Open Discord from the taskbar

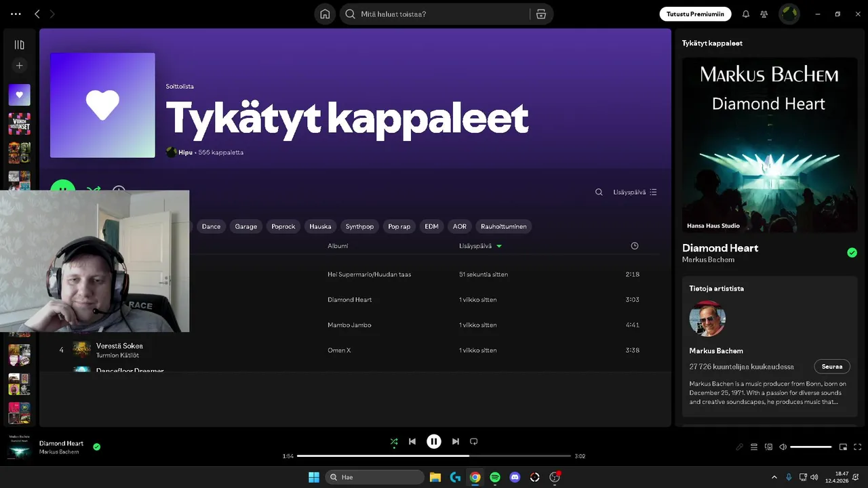[515, 477]
